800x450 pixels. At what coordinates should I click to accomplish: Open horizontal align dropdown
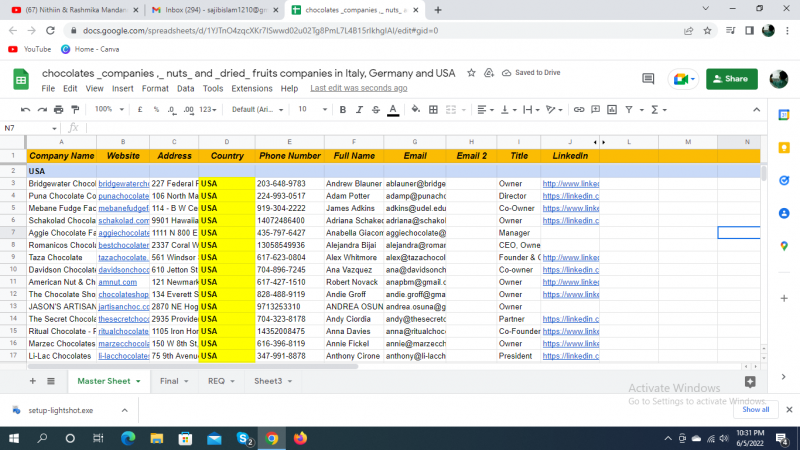pyautogui.click(x=485, y=110)
